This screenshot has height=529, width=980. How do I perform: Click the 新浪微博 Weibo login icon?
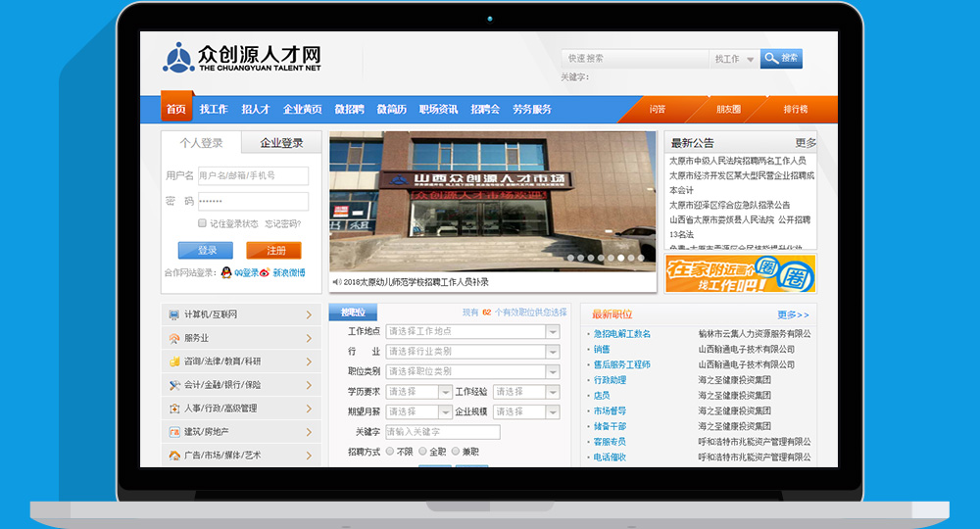pos(265,273)
